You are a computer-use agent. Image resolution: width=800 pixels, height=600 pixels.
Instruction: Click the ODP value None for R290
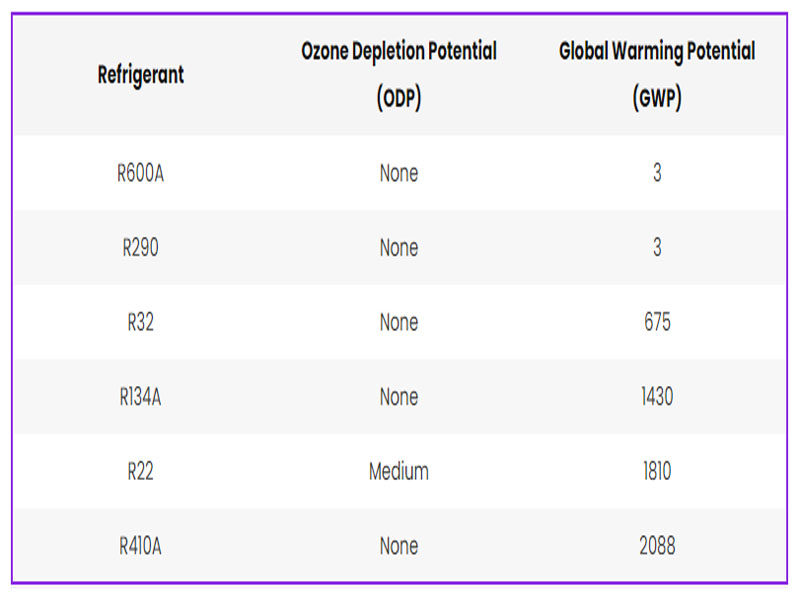[398, 248]
